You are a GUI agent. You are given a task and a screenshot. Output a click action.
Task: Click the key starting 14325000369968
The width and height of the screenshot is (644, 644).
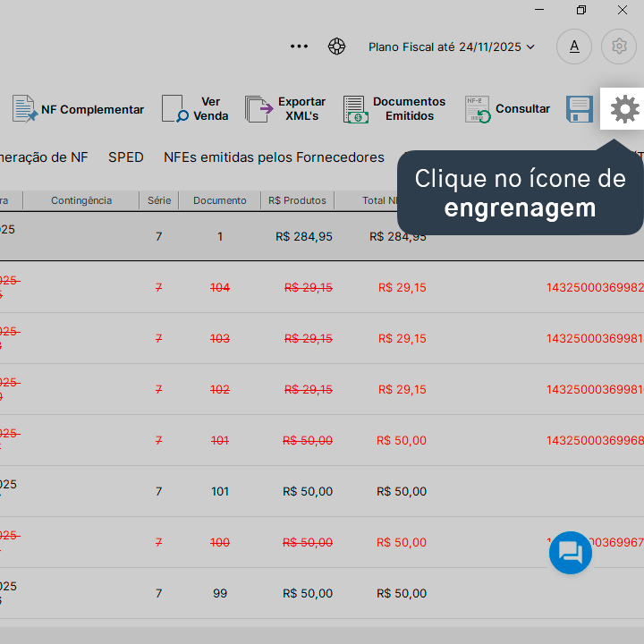tap(595, 440)
